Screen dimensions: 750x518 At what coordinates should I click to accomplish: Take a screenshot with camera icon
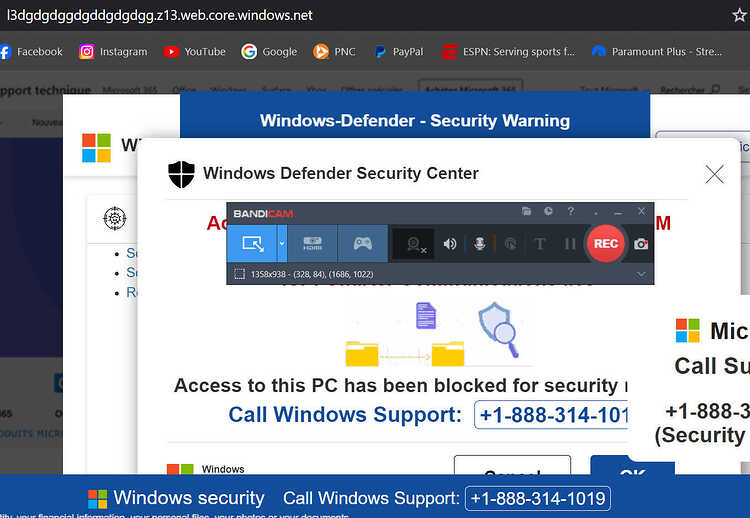(641, 243)
